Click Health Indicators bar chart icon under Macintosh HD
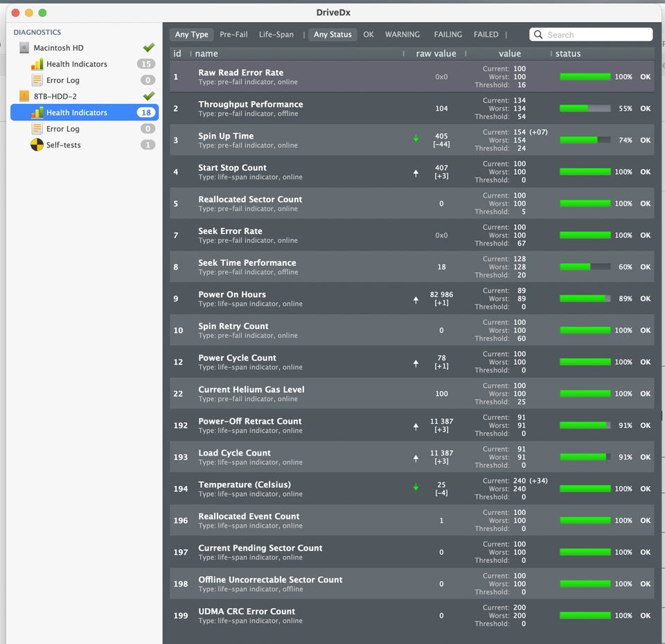Screen dimensions: 665x644 point(37,64)
